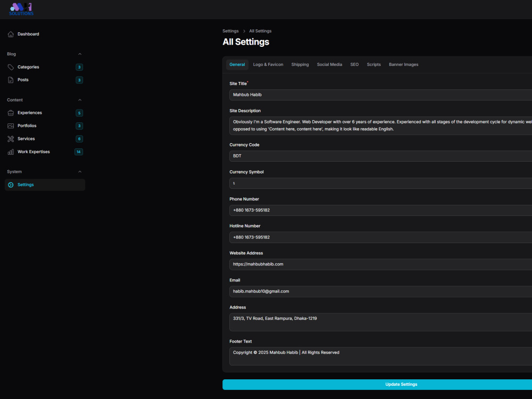Click the Website Address label
The height and width of the screenshot is (399, 532).
246,253
